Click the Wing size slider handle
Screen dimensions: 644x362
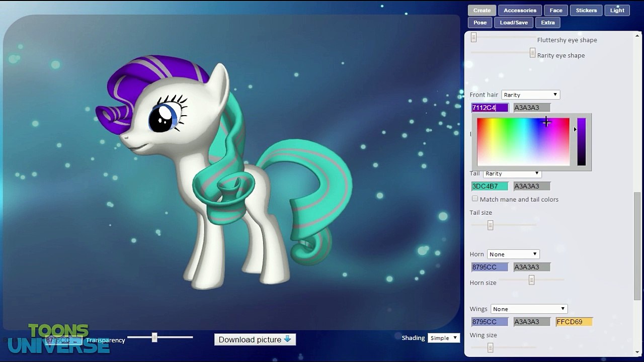[490, 347]
